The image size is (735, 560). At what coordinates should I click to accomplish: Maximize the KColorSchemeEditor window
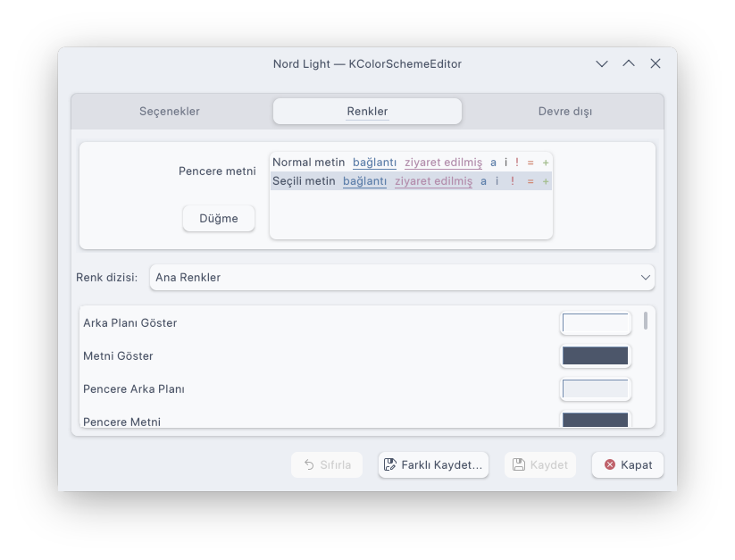point(629,63)
